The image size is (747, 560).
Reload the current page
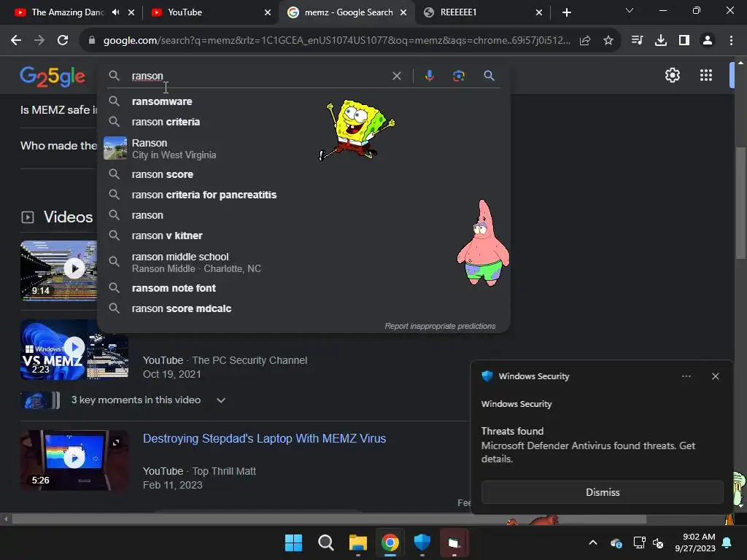coord(63,41)
